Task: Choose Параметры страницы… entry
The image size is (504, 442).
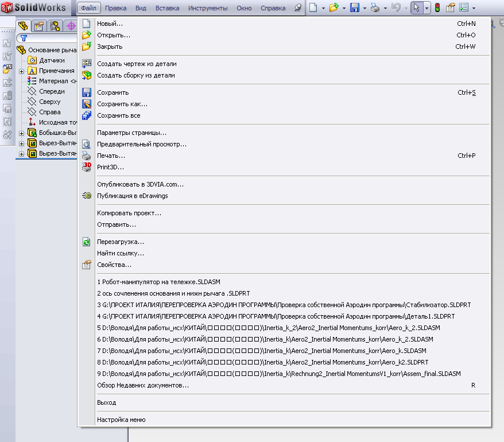Action: tap(284, 133)
